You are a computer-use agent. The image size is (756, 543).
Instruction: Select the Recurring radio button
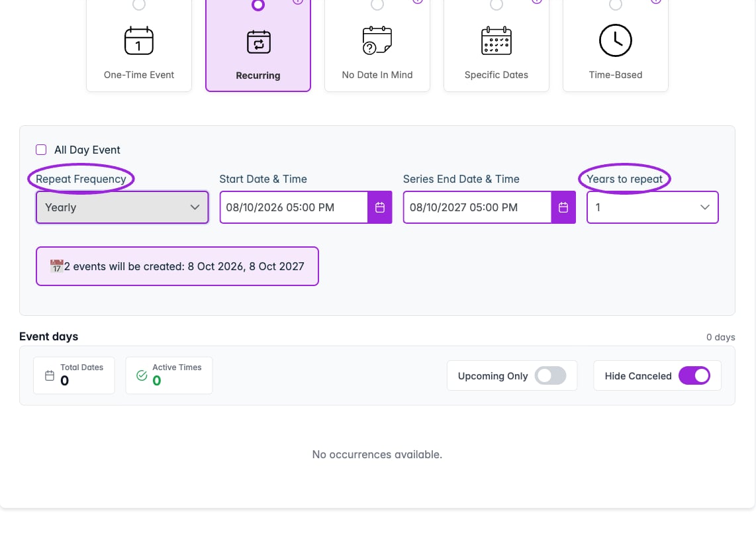click(258, 5)
